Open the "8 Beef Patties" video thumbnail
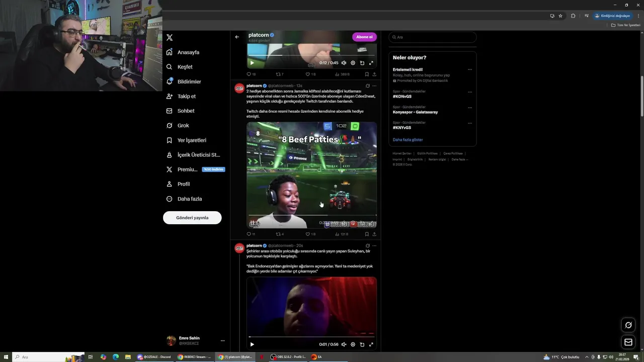 click(311, 175)
